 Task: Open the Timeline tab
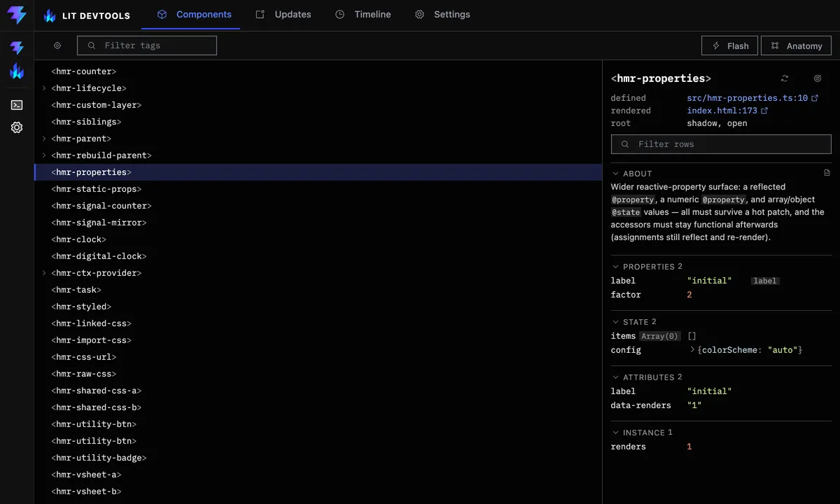tap(363, 15)
